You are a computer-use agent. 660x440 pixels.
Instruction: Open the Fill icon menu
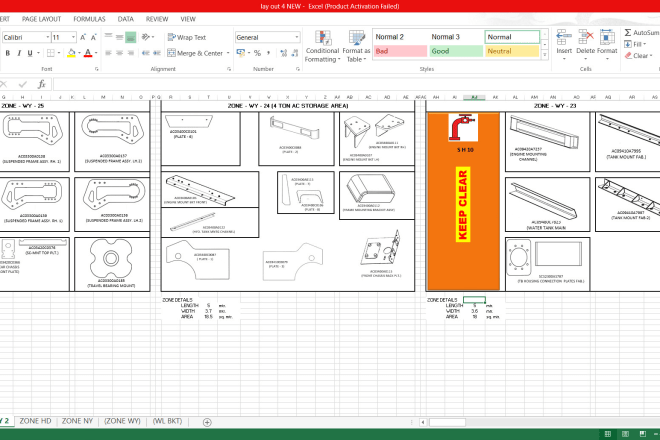[635, 44]
